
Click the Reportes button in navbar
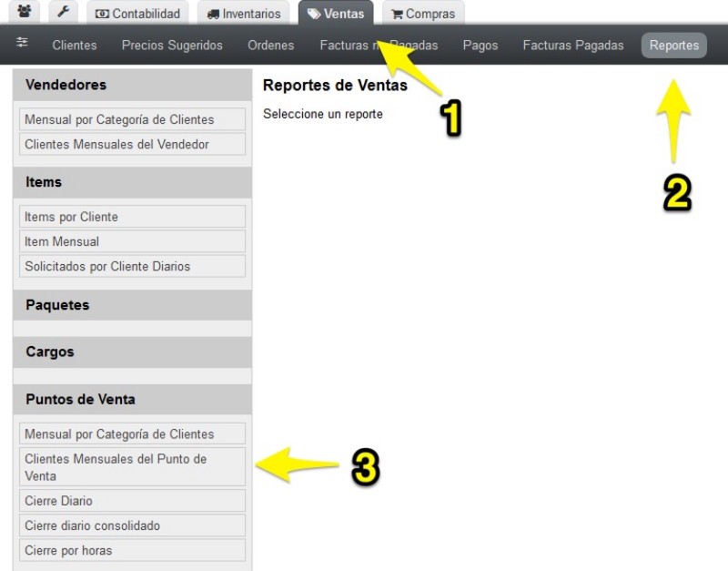(x=674, y=45)
